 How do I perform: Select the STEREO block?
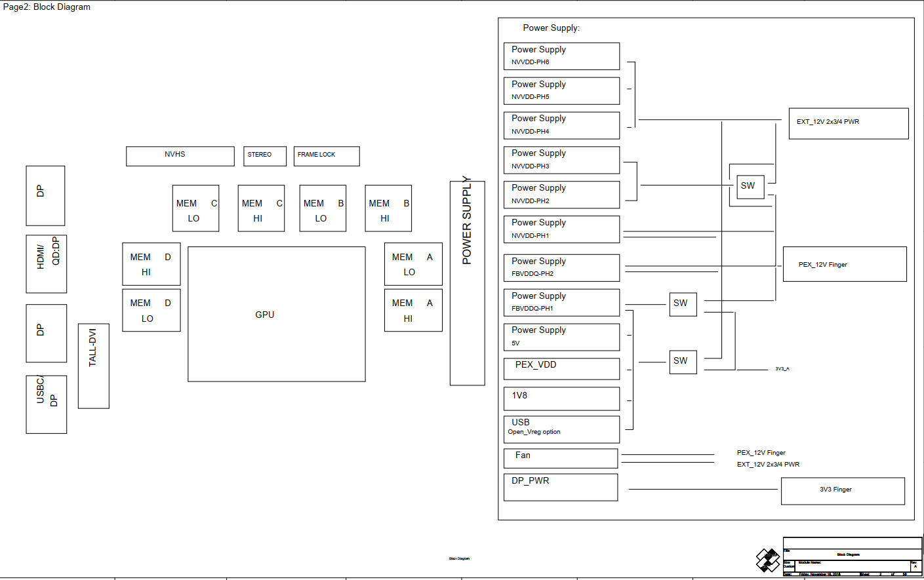click(x=265, y=156)
